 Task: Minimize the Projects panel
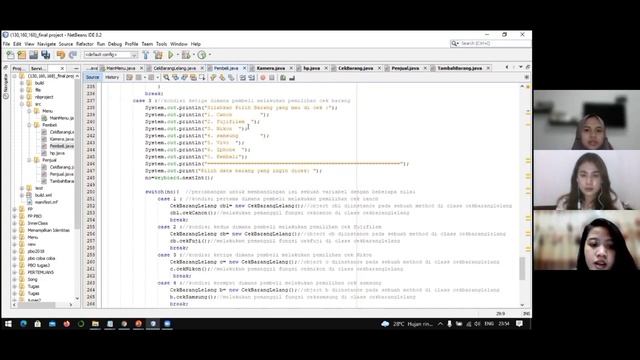point(76,68)
